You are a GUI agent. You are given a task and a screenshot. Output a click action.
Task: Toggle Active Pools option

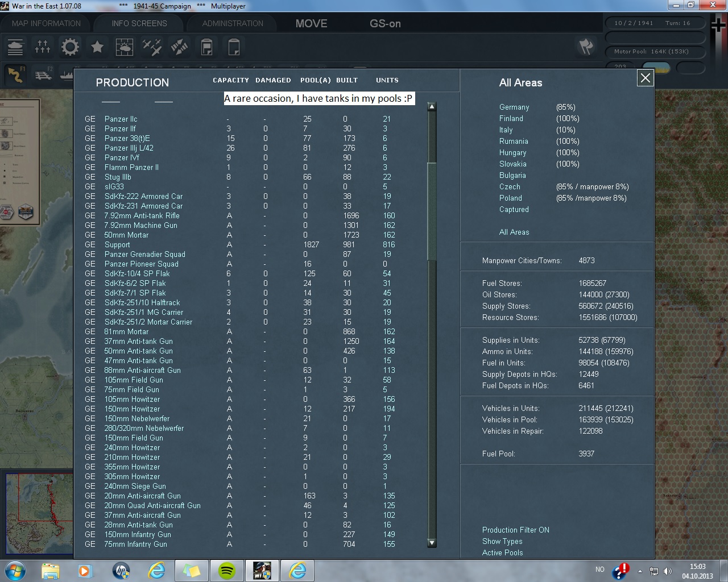click(503, 552)
